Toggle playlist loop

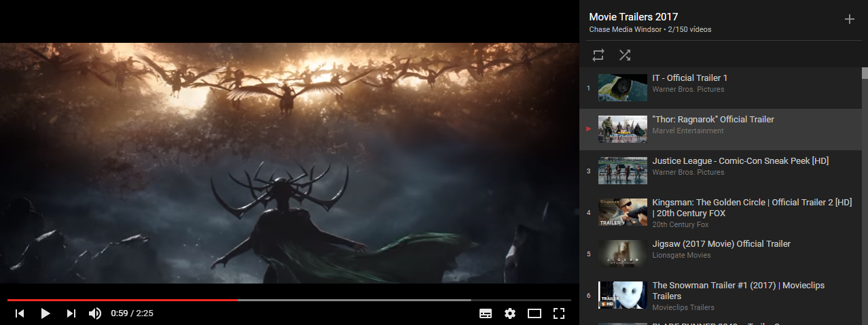point(598,55)
